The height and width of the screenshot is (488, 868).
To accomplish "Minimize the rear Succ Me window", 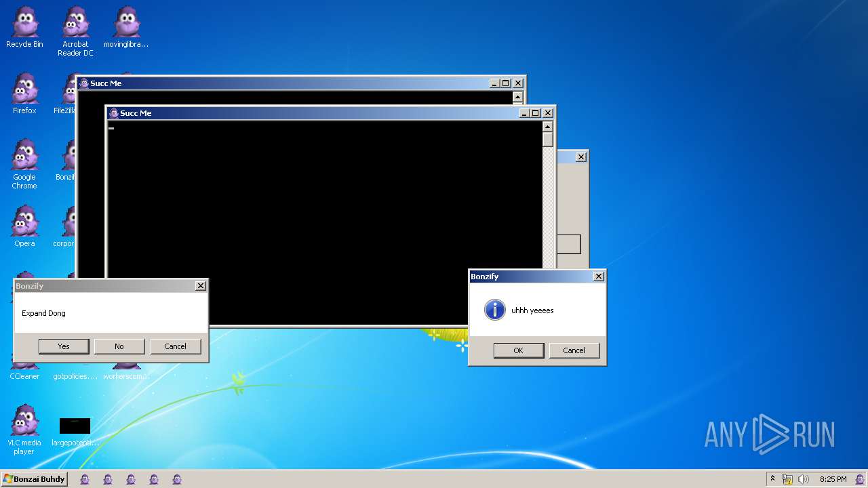I will [494, 83].
